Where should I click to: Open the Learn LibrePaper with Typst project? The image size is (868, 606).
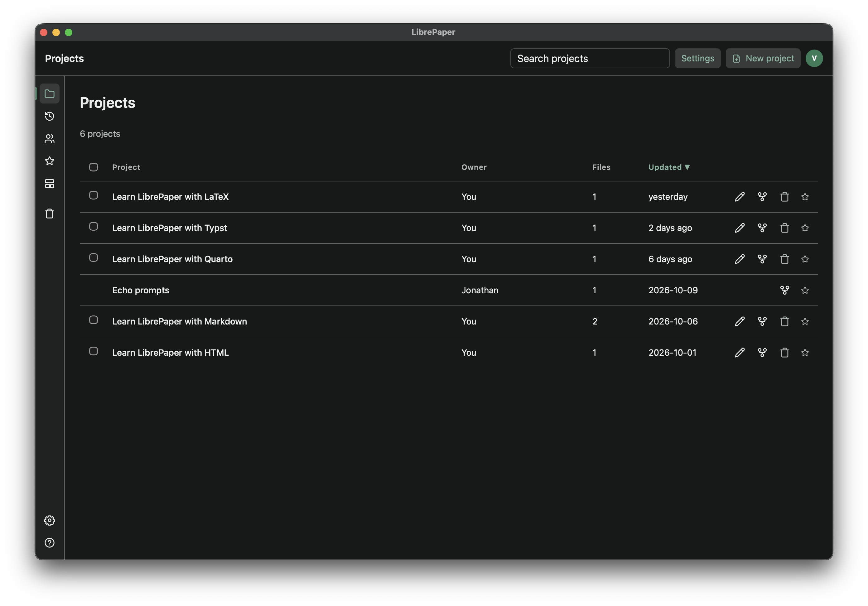point(169,228)
